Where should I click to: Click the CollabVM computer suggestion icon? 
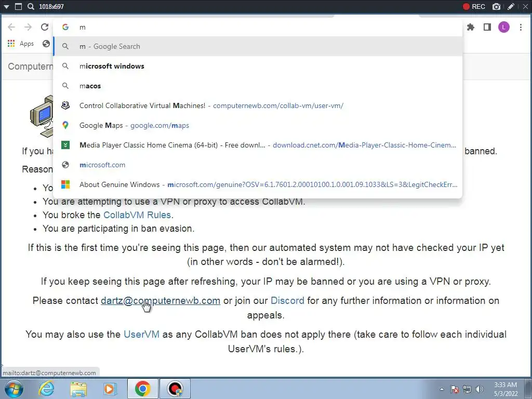coord(65,105)
